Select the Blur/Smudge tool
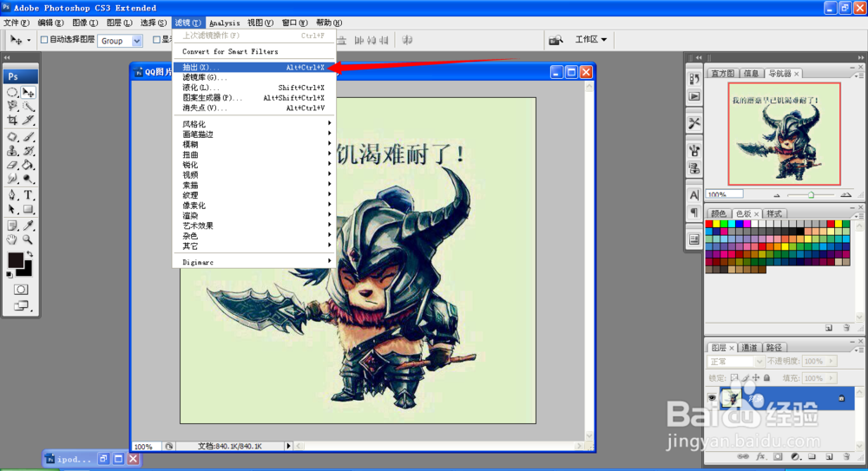 [12, 179]
